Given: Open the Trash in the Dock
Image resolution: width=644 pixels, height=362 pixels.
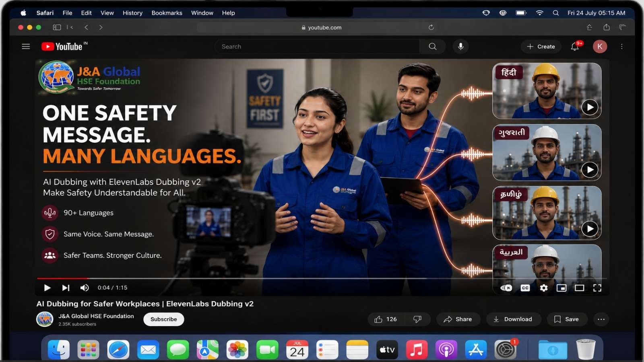Looking at the screenshot, I should pos(586,350).
